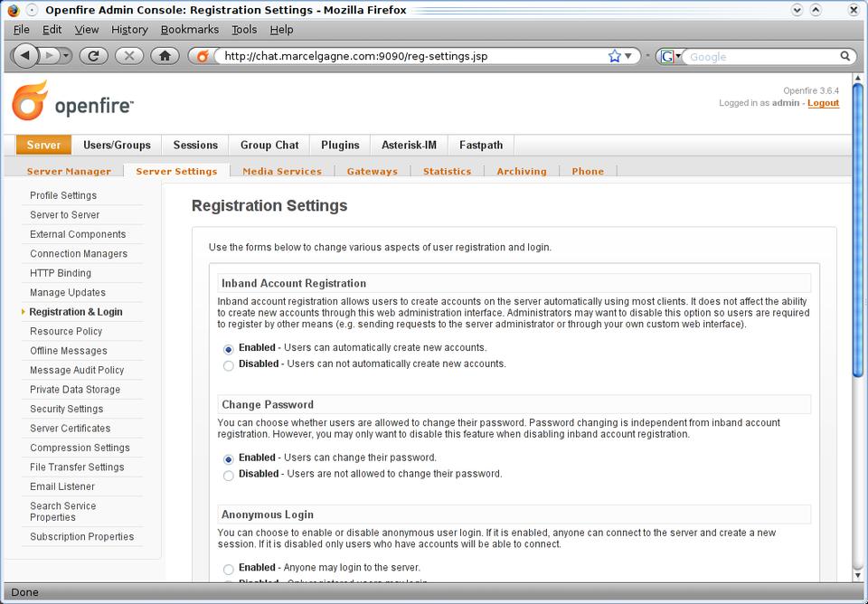Open the Media Services sub-tab
The image size is (868, 604).
pos(281,171)
